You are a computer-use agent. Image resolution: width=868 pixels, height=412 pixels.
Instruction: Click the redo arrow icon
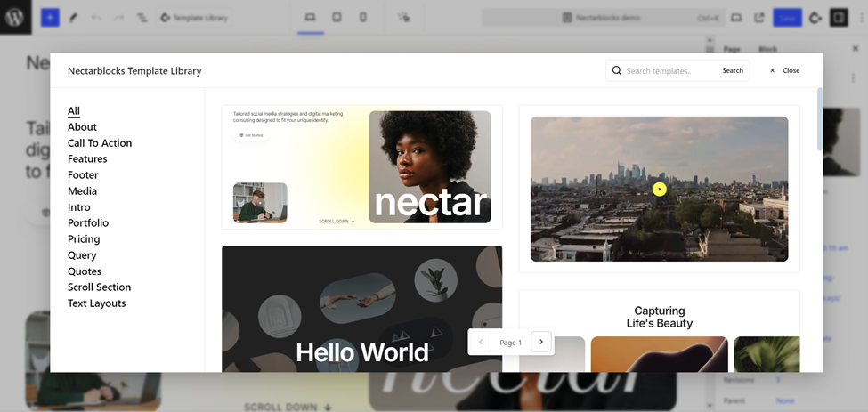click(x=119, y=18)
